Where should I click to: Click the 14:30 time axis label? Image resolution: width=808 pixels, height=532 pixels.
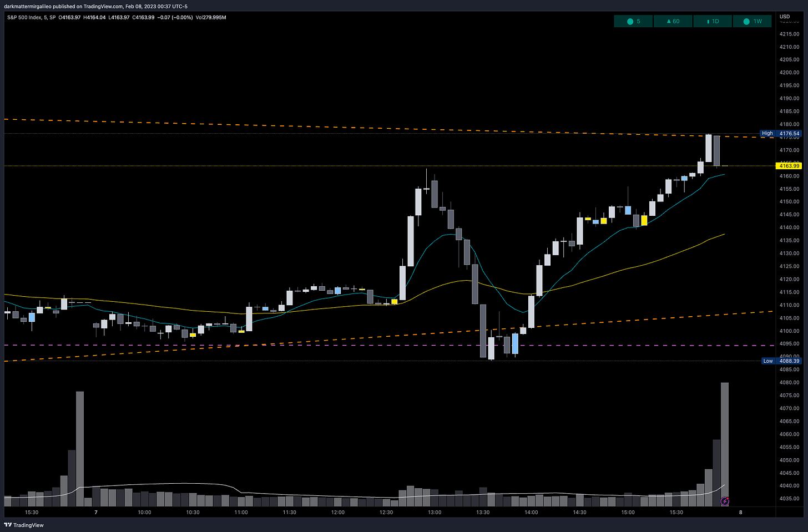tap(579, 513)
